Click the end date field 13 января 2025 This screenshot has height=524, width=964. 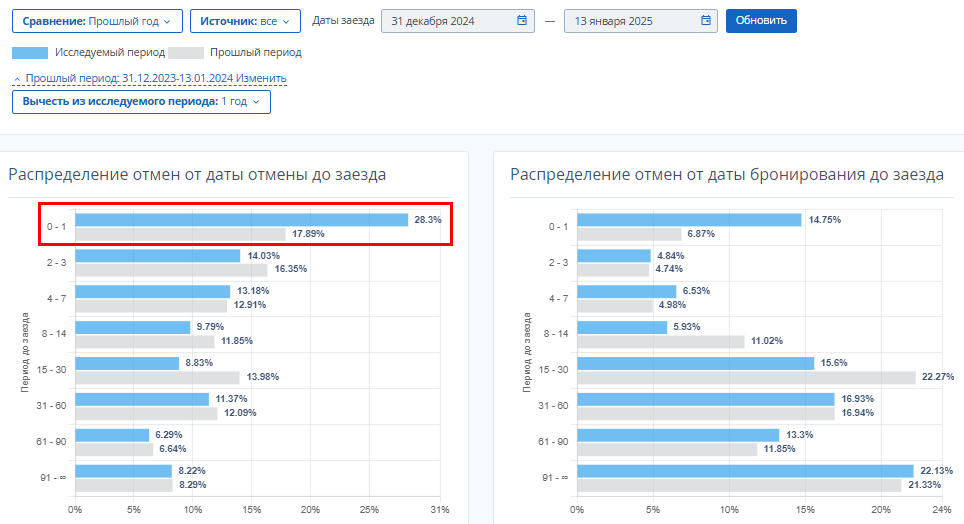(641, 21)
